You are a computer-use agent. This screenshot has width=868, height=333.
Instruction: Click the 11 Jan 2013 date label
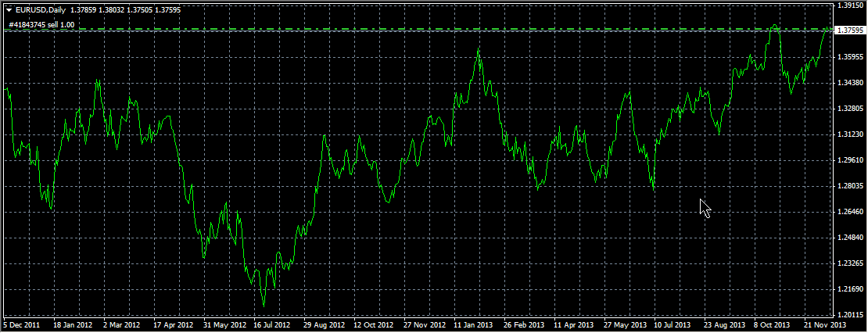click(x=474, y=324)
